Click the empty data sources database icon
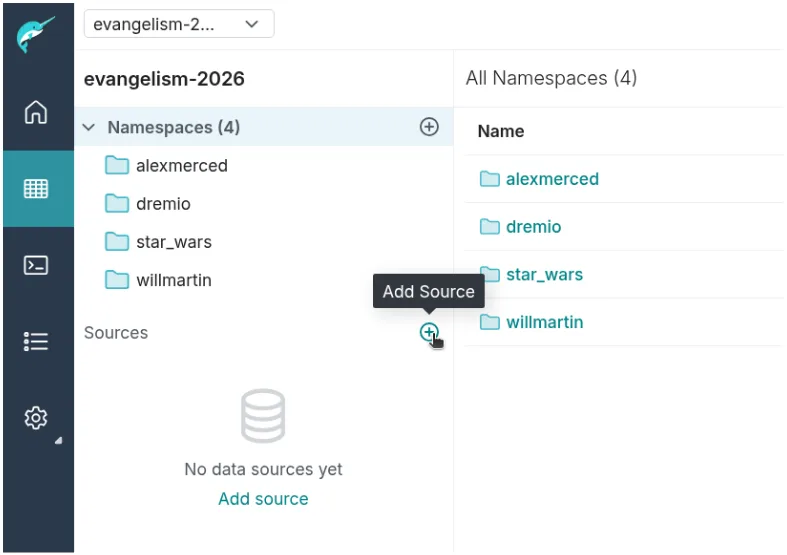The image size is (787, 555). click(263, 416)
